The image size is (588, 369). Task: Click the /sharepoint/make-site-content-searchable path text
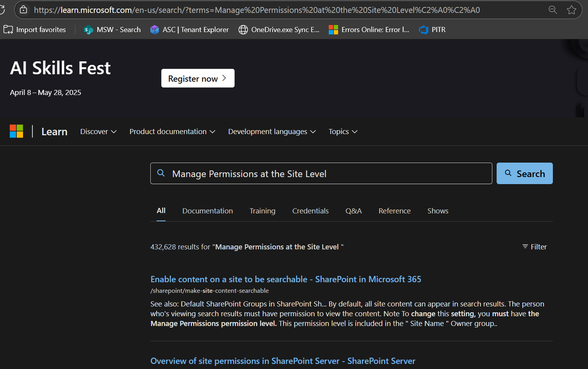coord(209,291)
